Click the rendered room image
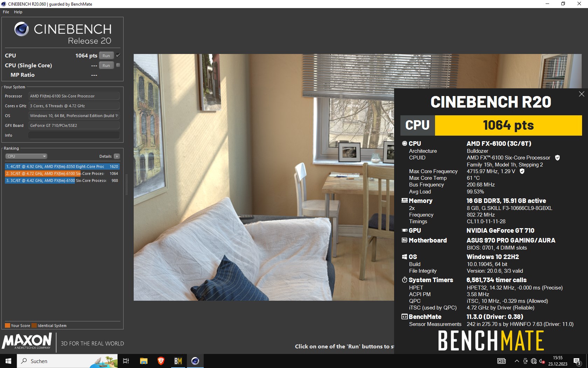Screen dimensions: 588x368 coord(264,177)
